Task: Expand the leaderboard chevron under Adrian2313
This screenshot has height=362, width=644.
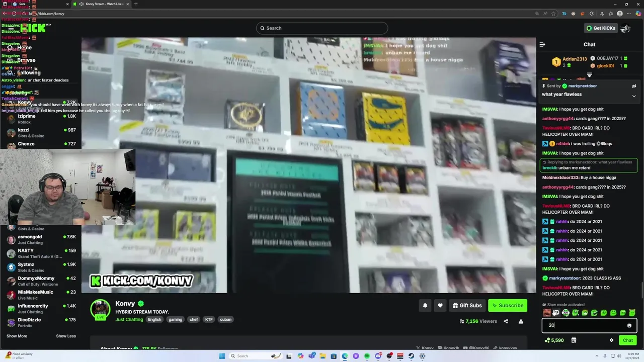Action: 589,75
